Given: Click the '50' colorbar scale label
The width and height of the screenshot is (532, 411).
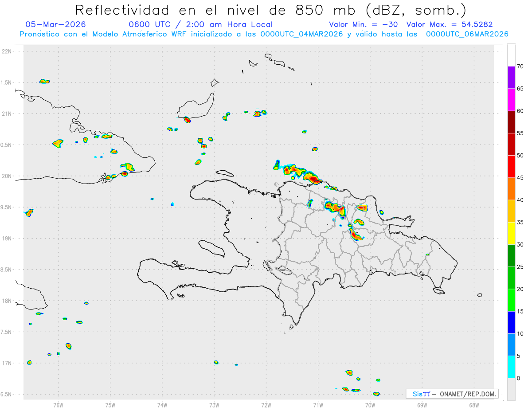Looking at the screenshot, I should (x=520, y=156).
